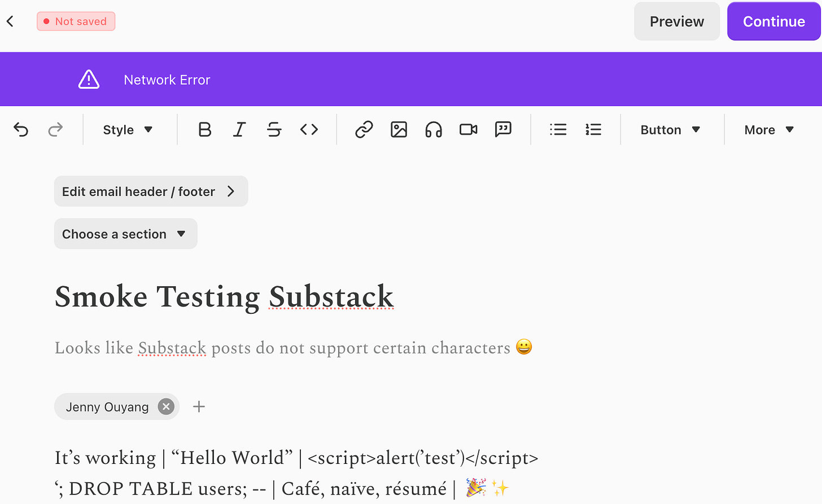Click the body line starting It's working
822x504 pixels.
click(296, 458)
